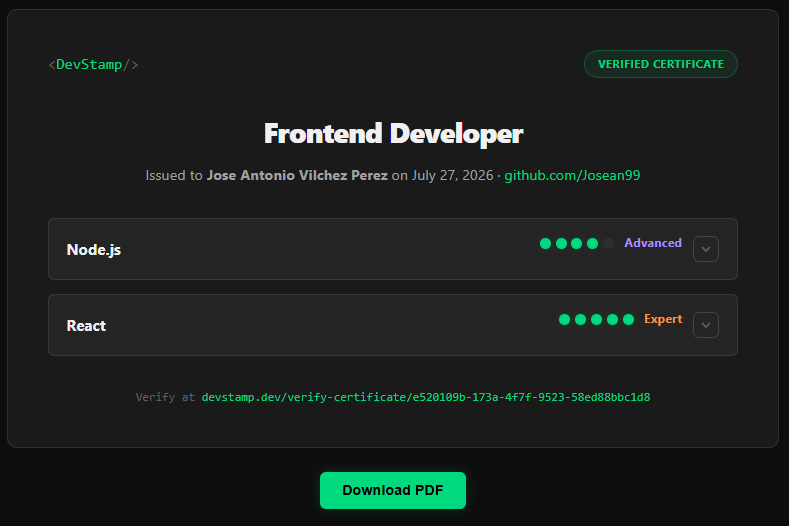Click the Advanced level label for Node.js
The width and height of the screenshot is (789, 526).
[x=653, y=243]
